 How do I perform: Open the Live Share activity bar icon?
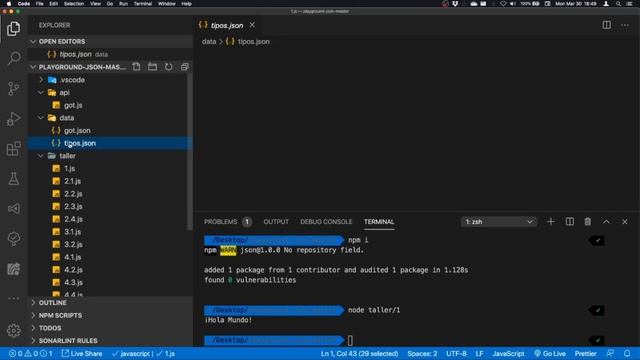click(x=13, y=209)
